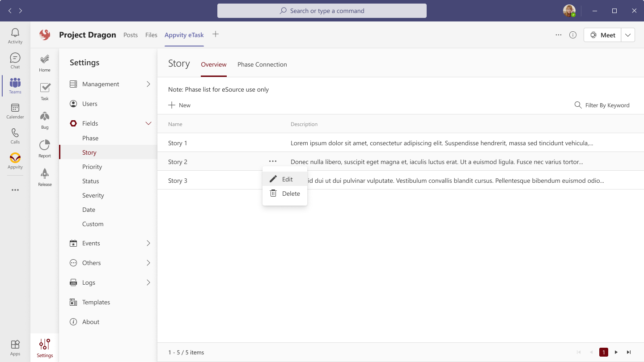Start a meeting with Meet button
Viewport: 644px width, 362px height.
(602, 35)
